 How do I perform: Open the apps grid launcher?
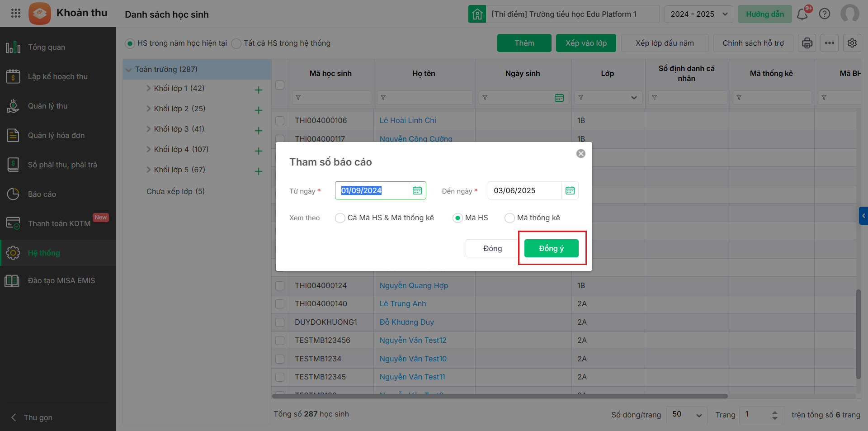(x=16, y=13)
